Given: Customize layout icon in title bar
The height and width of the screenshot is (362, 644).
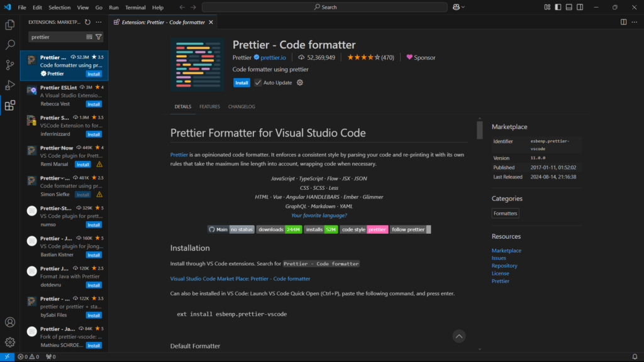Looking at the screenshot, I should (x=547, y=7).
